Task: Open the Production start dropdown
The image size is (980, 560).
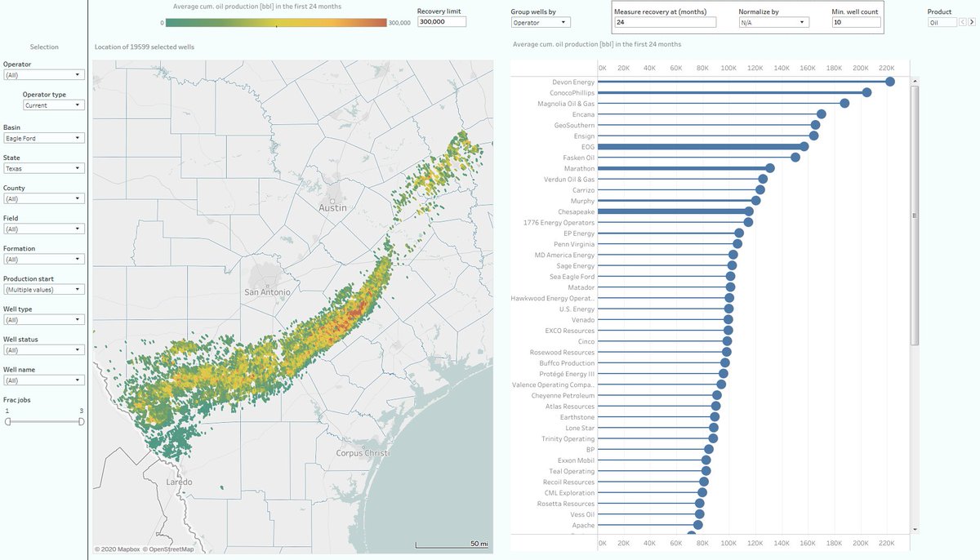Action: point(44,289)
